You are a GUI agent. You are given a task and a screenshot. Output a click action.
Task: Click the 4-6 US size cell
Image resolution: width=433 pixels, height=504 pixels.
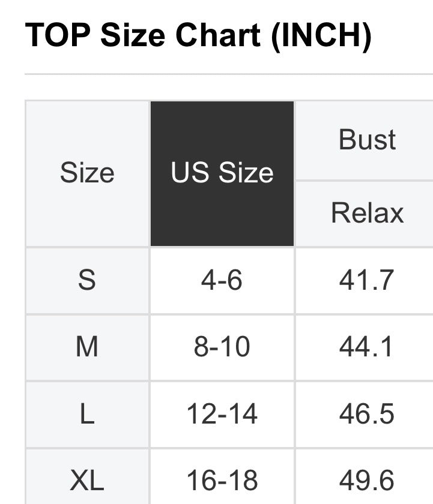pyautogui.click(x=222, y=280)
